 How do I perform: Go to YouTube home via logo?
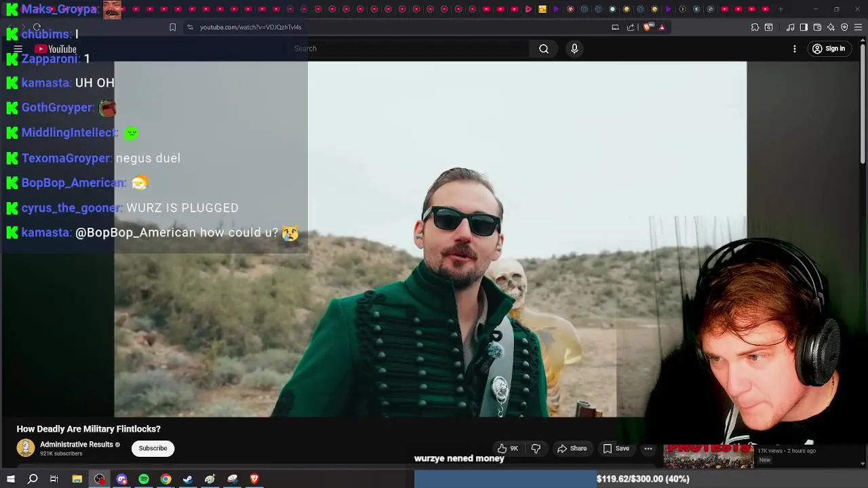(x=56, y=49)
